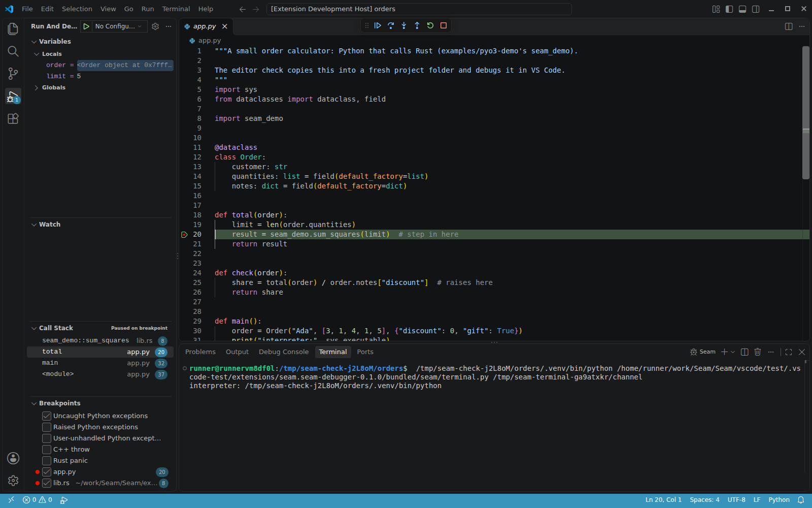
Task: Maximize the panel size
Action: 789,352
